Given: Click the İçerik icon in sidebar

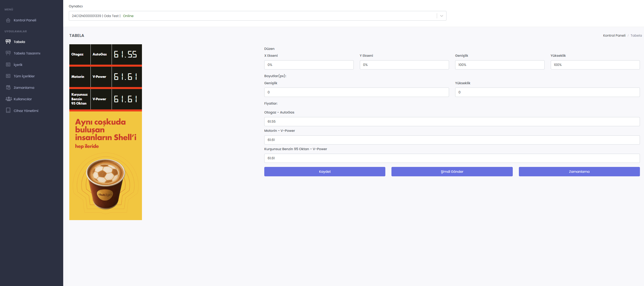Looking at the screenshot, I should tap(8, 65).
